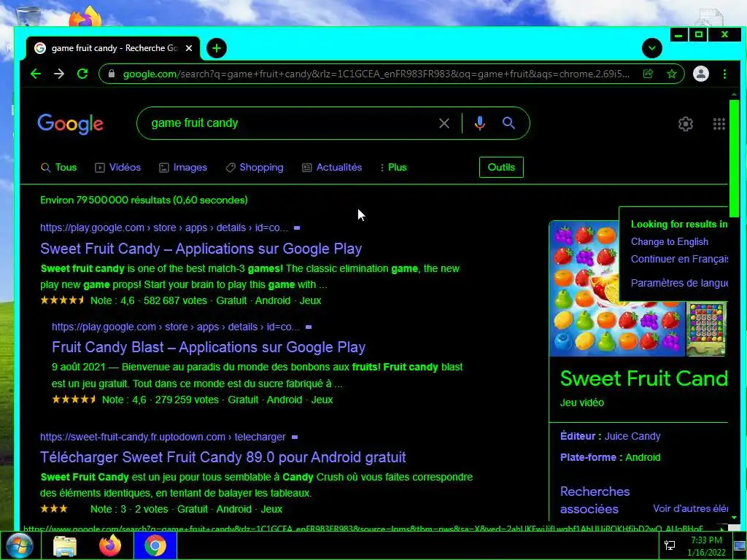Image resolution: width=747 pixels, height=560 pixels.
Task: Bookmark this page with the star icon
Action: tap(672, 74)
